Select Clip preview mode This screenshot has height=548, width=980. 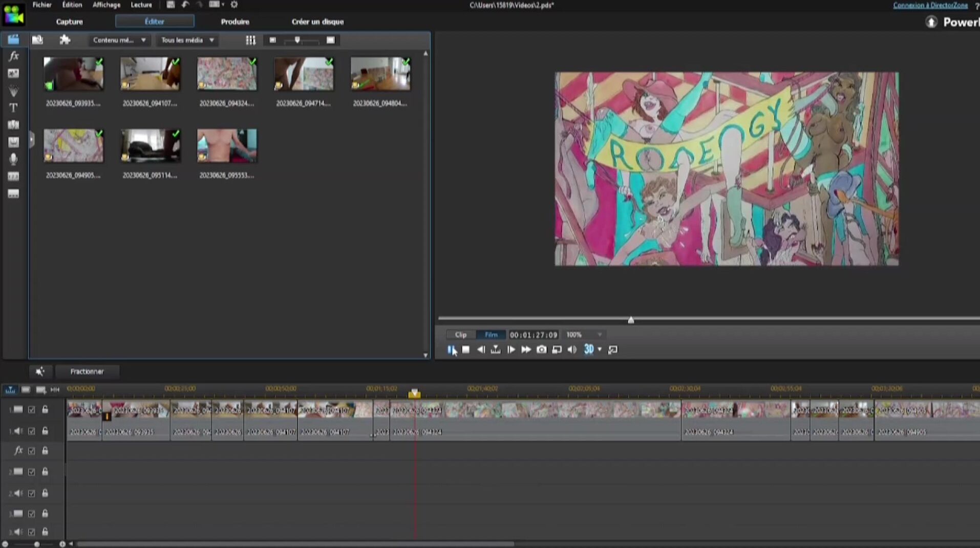[461, 335]
